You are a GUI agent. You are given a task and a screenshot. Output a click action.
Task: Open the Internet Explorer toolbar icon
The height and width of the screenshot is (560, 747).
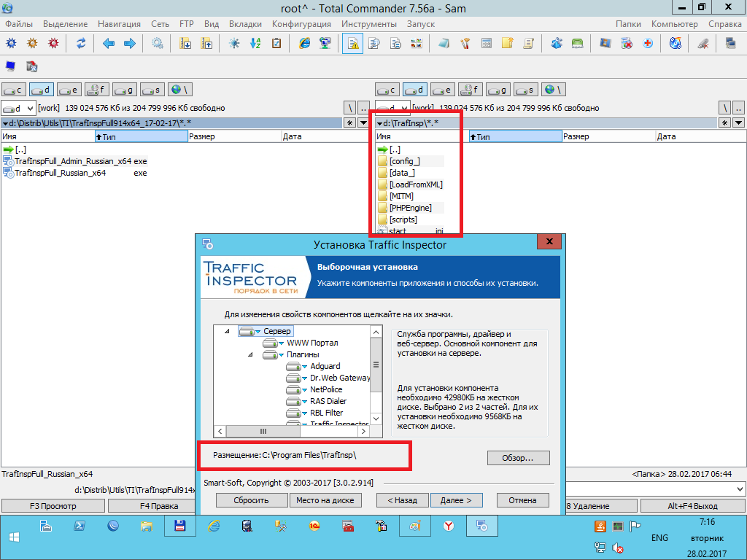(x=304, y=43)
